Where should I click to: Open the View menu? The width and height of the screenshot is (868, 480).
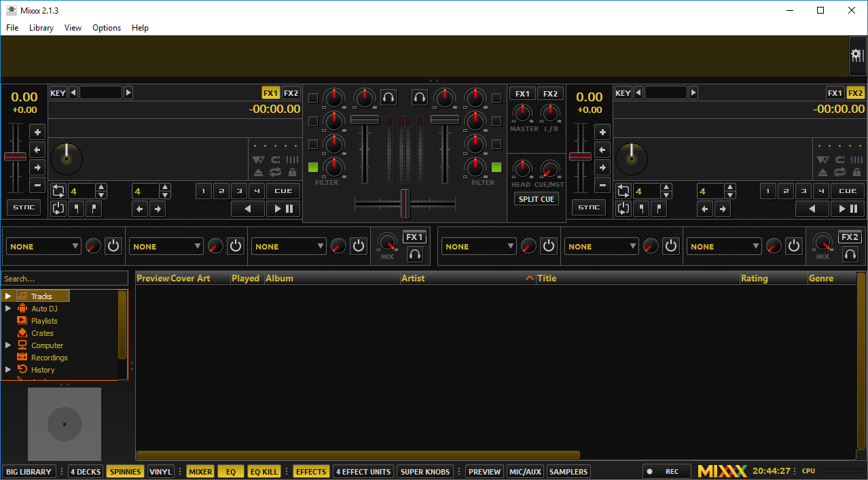(73, 28)
